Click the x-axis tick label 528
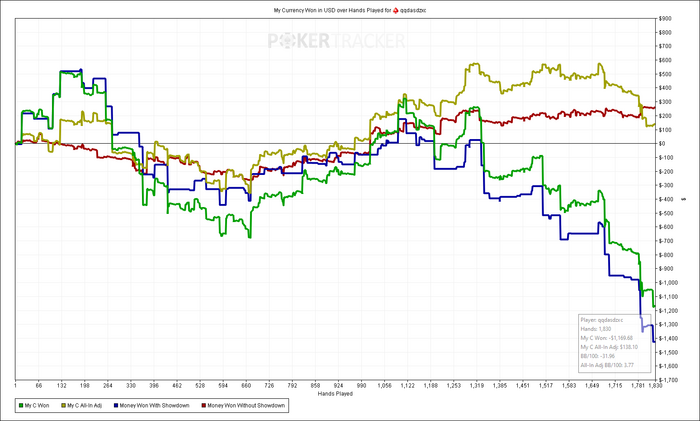Viewport: 700px width, 421px height. (200, 386)
